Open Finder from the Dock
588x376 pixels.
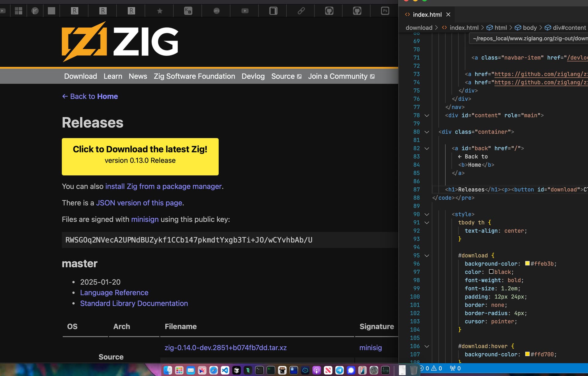click(168, 370)
